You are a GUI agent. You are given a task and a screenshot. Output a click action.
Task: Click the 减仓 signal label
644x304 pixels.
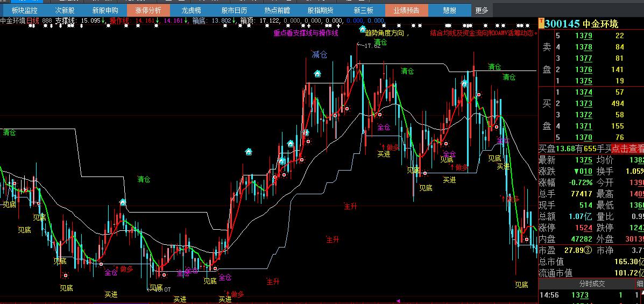319,54
